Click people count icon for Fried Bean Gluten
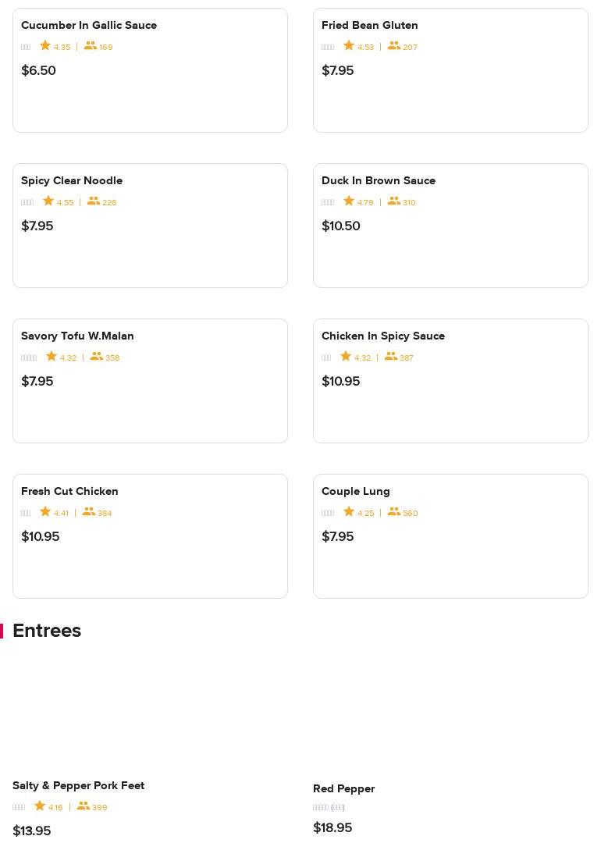This screenshot has height=868, width=601. (x=394, y=46)
